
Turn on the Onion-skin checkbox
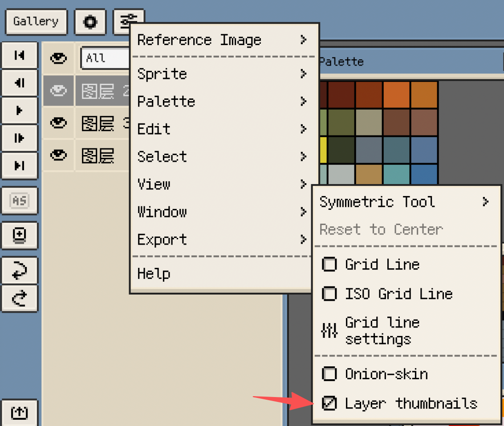click(x=329, y=374)
